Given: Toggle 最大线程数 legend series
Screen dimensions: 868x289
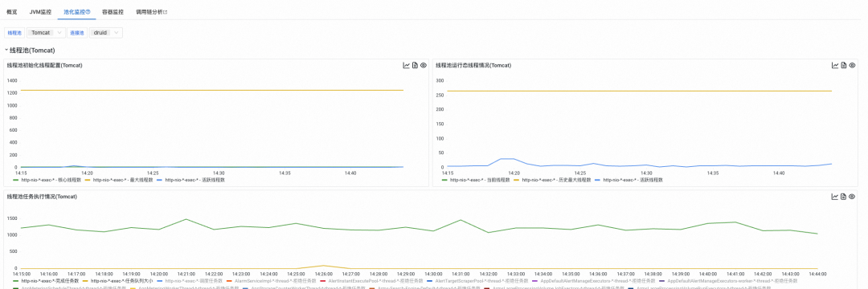Looking at the screenshot, I should pos(118,180).
